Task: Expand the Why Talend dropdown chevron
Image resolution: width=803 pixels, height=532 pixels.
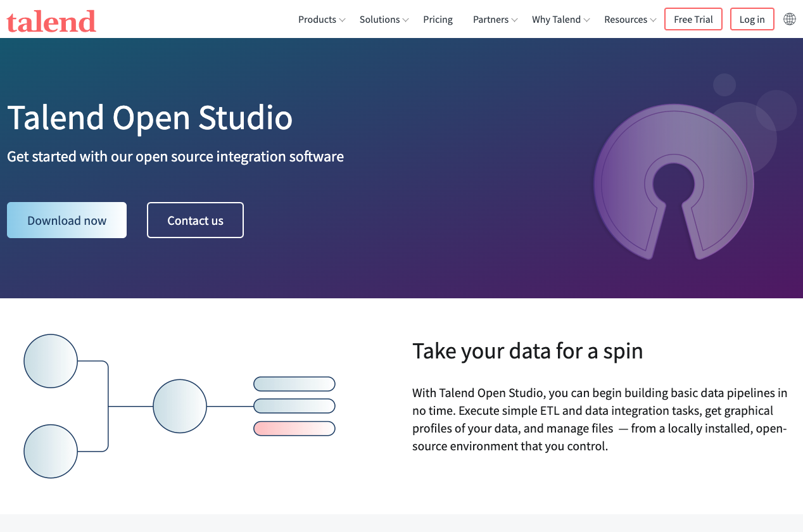Action: (x=587, y=20)
